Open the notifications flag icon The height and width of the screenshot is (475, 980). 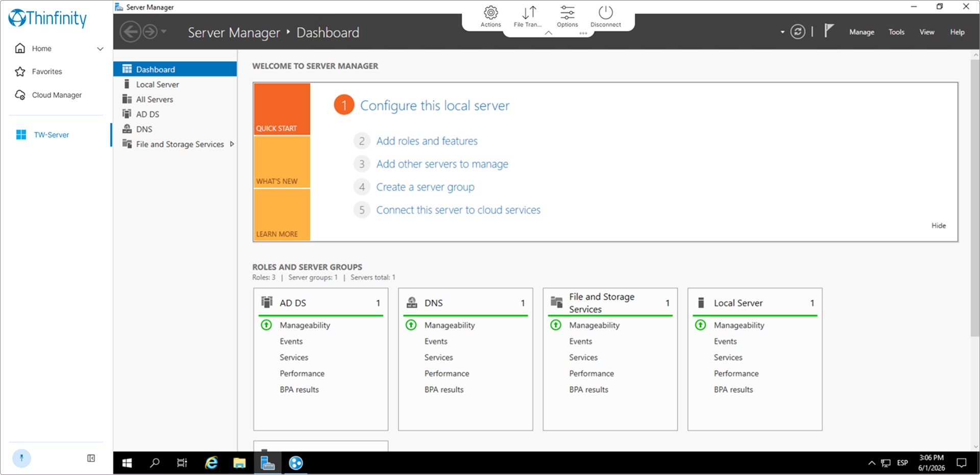click(829, 31)
